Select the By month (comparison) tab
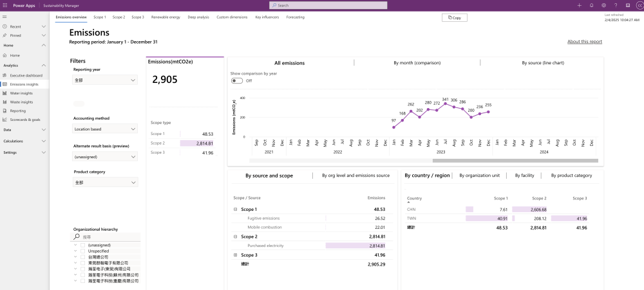Viewport: 644px width, 290px height. (417, 63)
